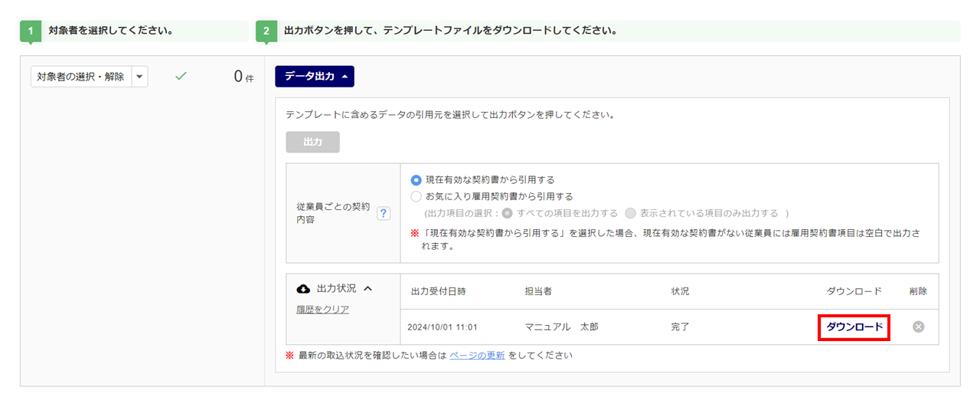
Task: Select お気に入り雇用契約書から引用する radio option
Action: [x=416, y=196]
